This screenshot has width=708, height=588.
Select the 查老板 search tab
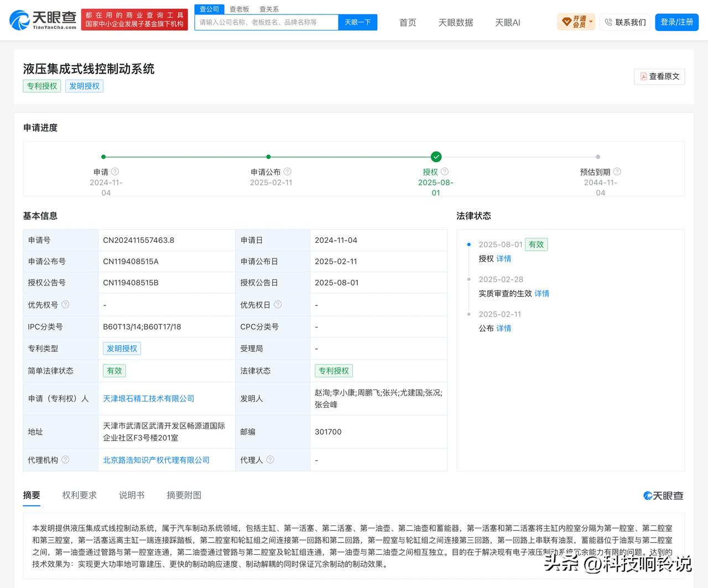(x=240, y=9)
